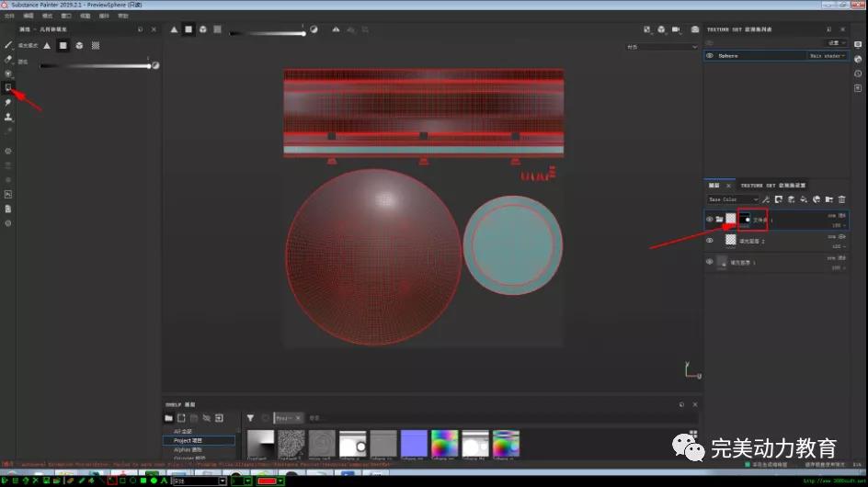
Task: Open the Base Color channel dropdown
Action: click(x=733, y=199)
